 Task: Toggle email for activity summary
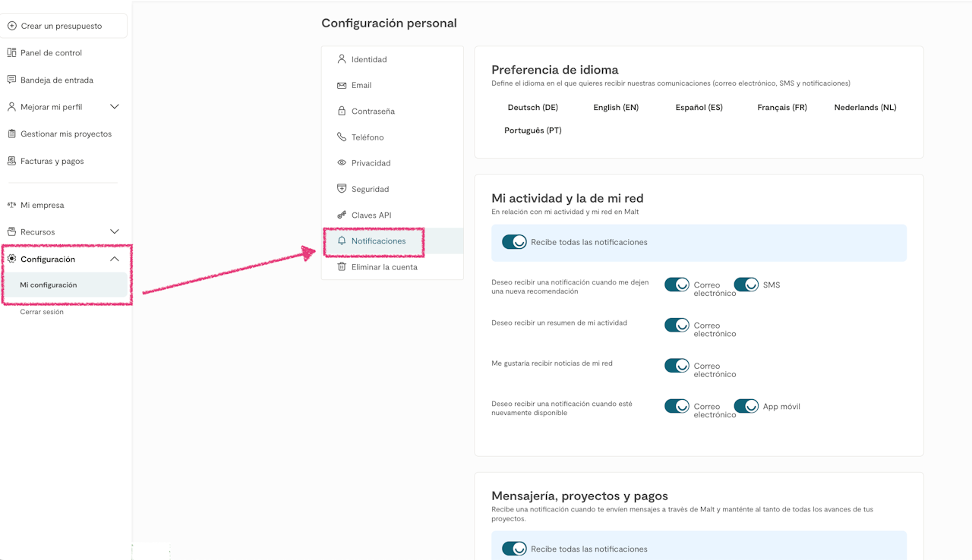(x=677, y=325)
